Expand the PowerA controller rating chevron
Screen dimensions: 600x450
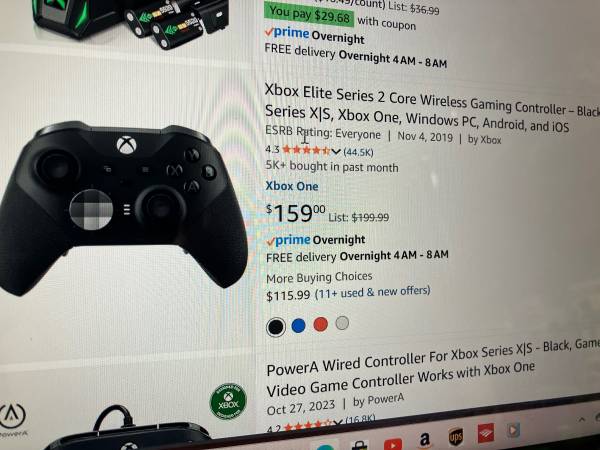pos(337,422)
